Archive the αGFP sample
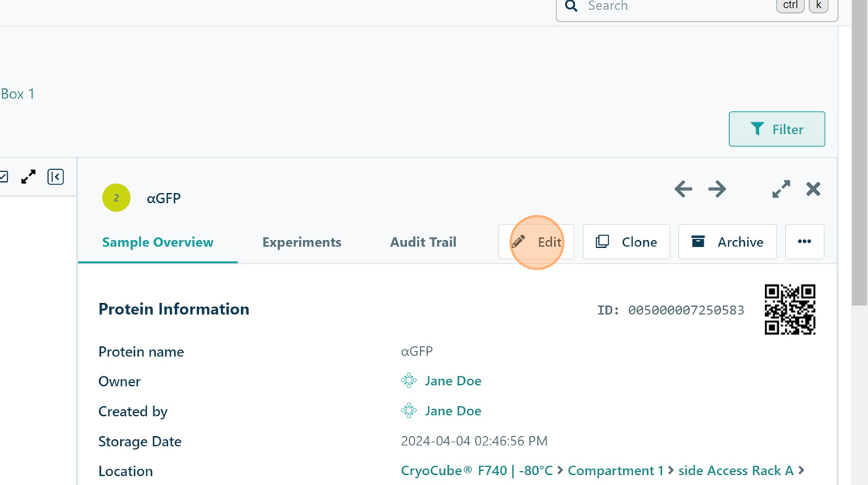The width and height of the screenshot is (868, 485). pyautogui.click(x=728, y=242)
